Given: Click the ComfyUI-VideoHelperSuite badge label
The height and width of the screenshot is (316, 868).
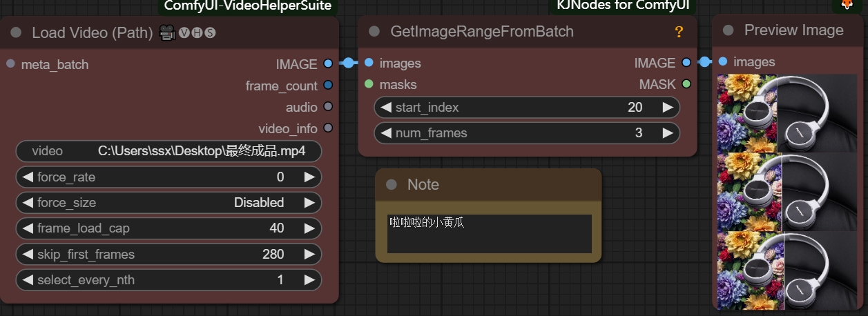Looking at the screenshot, I should click(x=249, y=6).
